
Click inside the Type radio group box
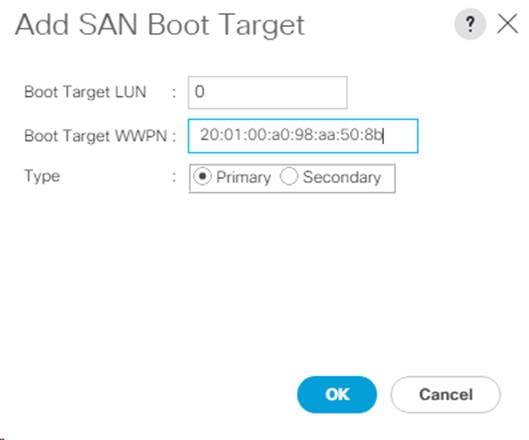tap(292, 178)
